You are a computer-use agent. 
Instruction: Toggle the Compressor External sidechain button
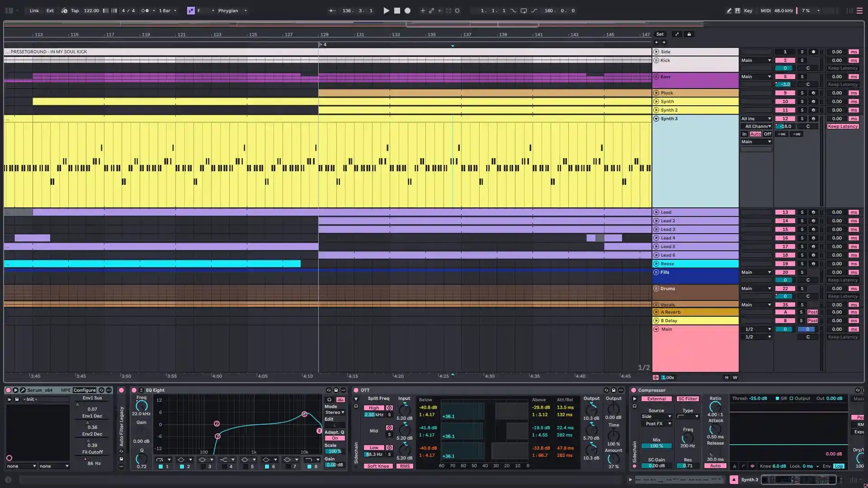pyautogui.click(x=656, y=399)
